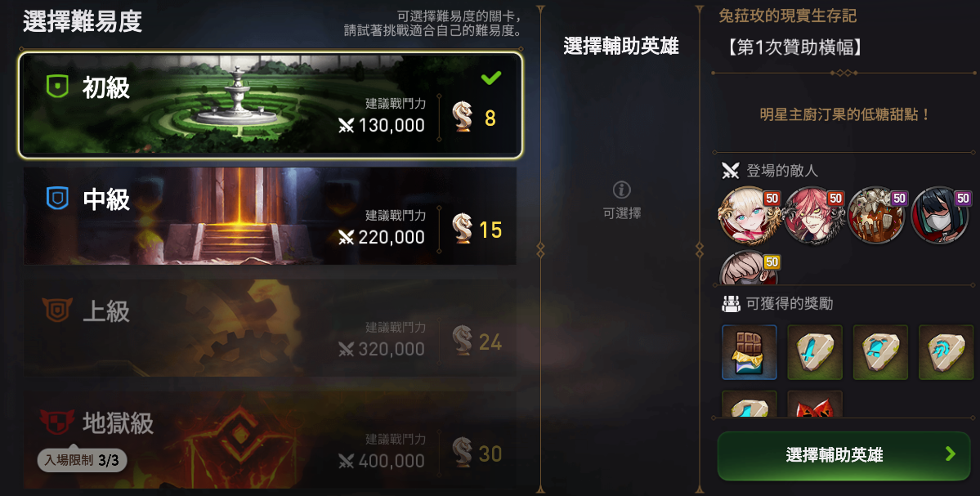
Task: Select the fourth rune stone reward
Action: point(946,352)
